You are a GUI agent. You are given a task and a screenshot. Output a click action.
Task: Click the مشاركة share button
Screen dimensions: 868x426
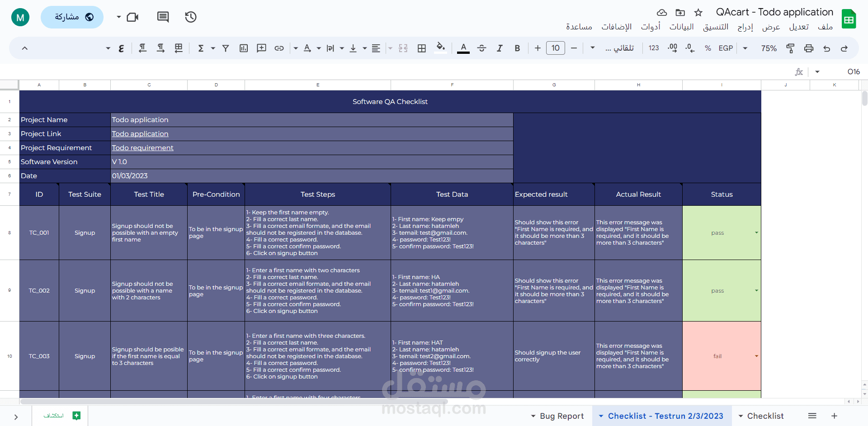(x=72, y=17)
